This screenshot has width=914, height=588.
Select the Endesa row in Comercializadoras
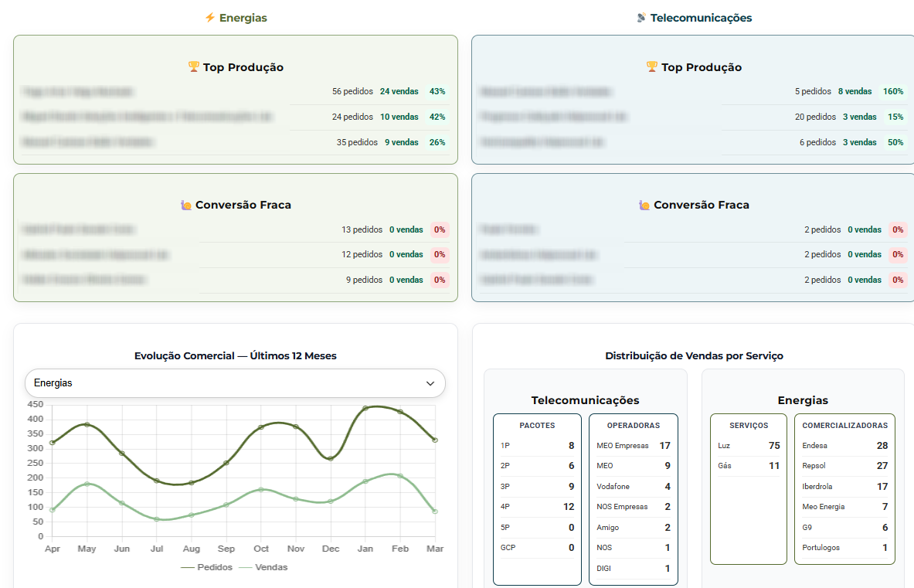[x=844, y=446]
